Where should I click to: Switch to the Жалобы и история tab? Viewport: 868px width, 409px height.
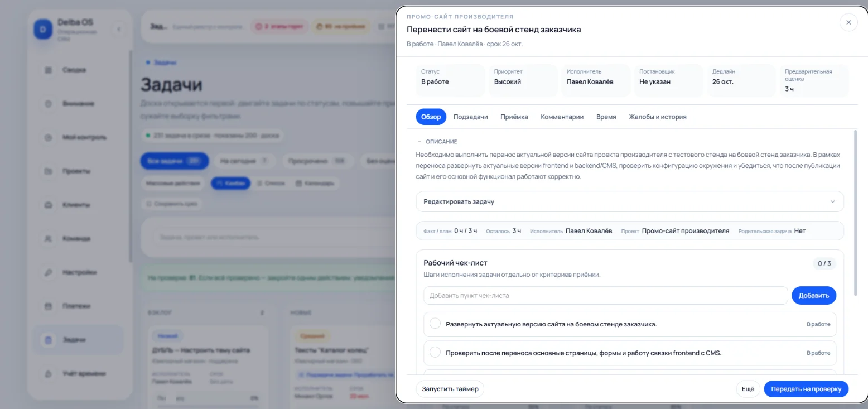pos(658,117)
